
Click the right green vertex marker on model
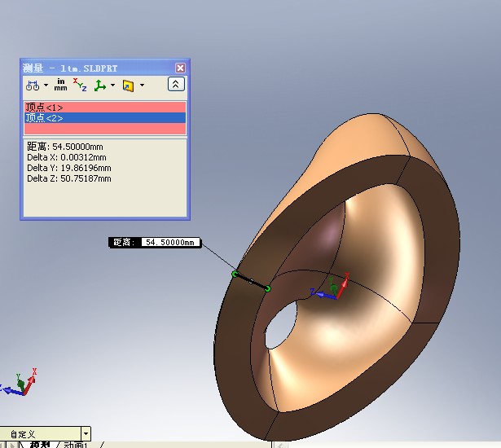pyautogui.click(x=268, y=288)
